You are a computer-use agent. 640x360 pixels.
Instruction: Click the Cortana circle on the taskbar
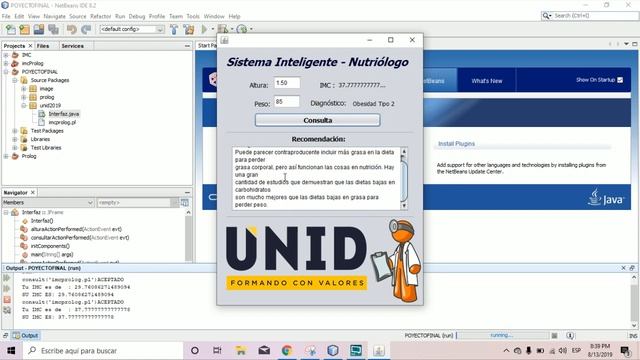click(x=195, y=351)
